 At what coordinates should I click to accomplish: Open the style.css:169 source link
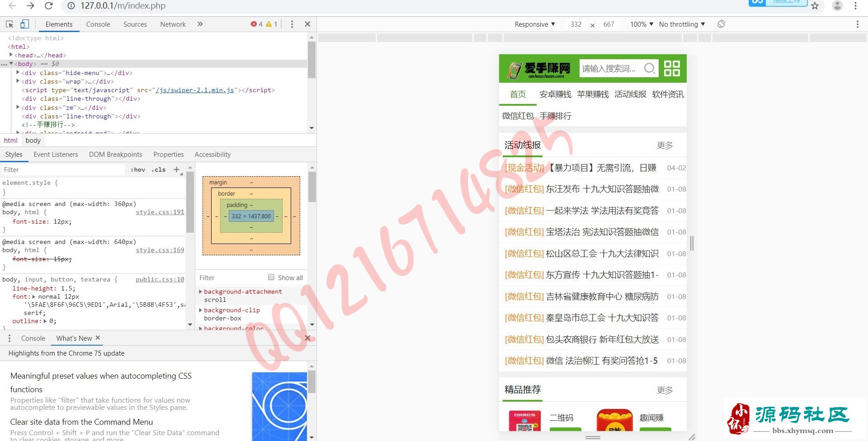(160, 250)
